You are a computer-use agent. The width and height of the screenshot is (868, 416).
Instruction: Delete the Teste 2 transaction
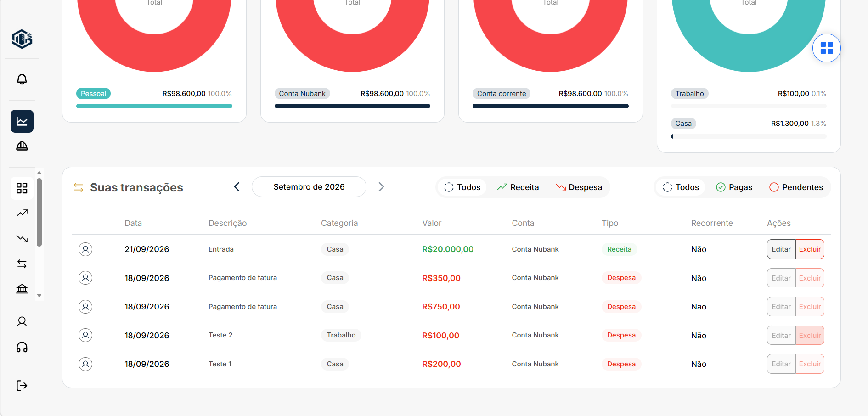tap(810, 336)
